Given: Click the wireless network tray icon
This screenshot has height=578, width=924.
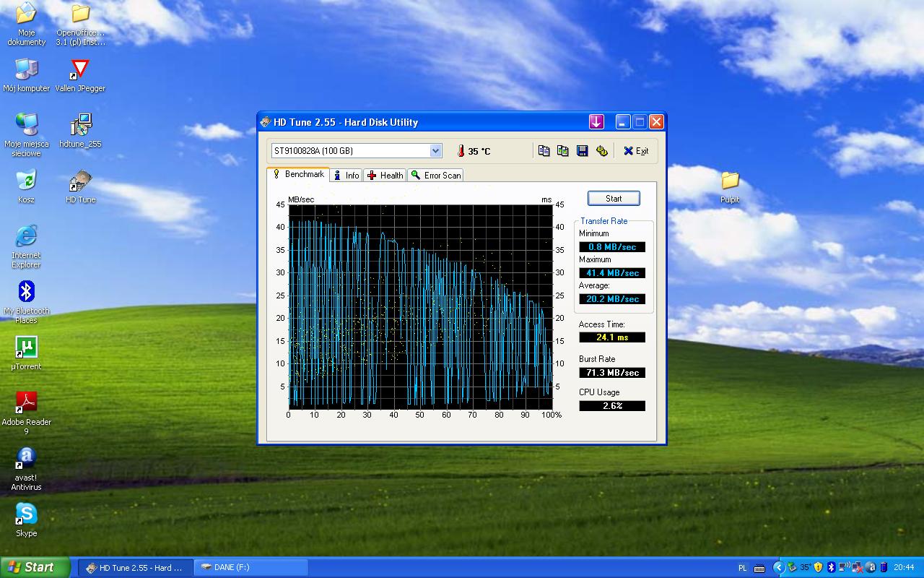Looking at the screenshot, I should click(845, 567).
